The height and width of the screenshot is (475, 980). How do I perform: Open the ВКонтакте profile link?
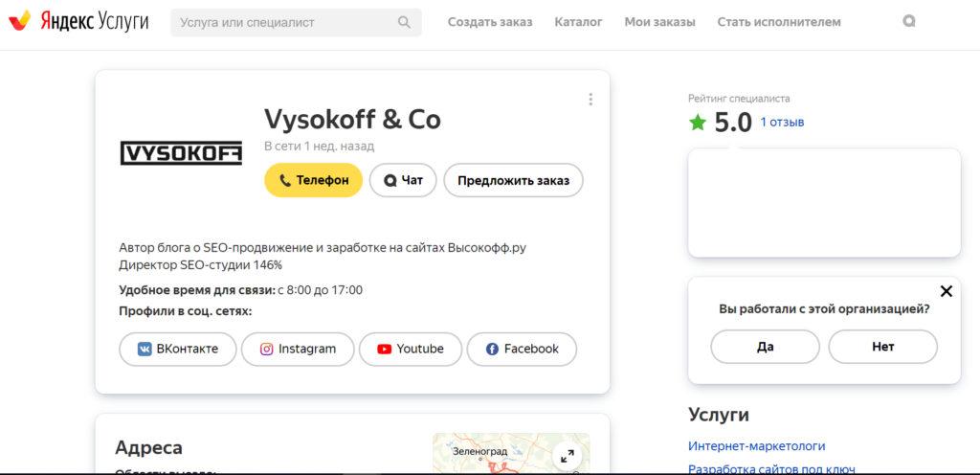point(177,349)
